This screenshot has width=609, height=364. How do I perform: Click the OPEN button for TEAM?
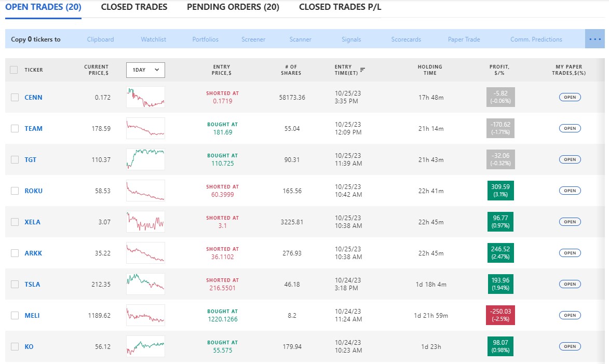click(x=570, y=128)
